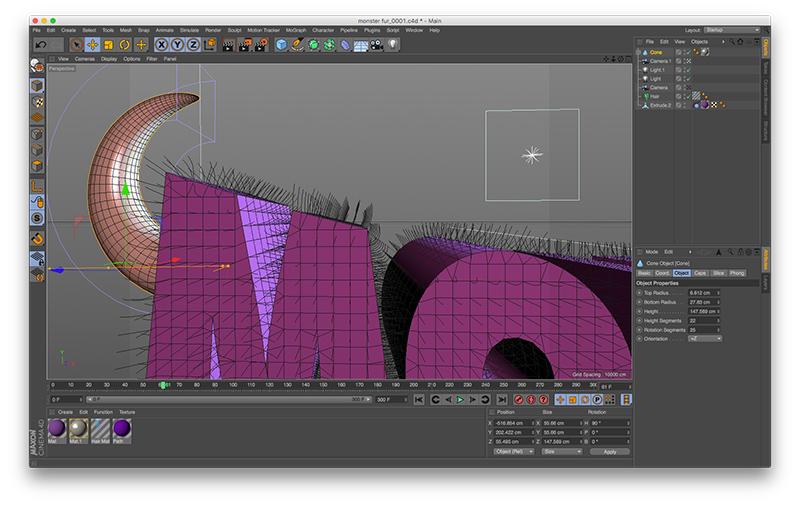Open the Camera object tool
800x508 pixels.
pos(377,44)
